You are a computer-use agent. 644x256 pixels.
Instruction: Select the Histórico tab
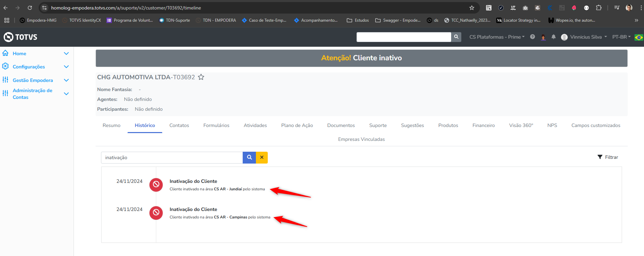145,125
